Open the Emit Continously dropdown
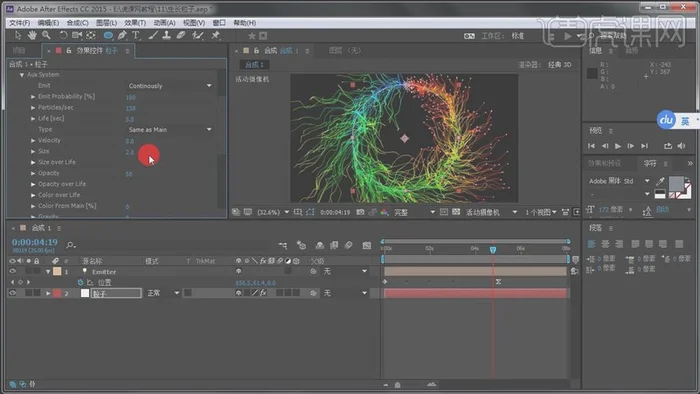Screen dimensions: 700x394 pyautogui.click(x=170, y=86)
